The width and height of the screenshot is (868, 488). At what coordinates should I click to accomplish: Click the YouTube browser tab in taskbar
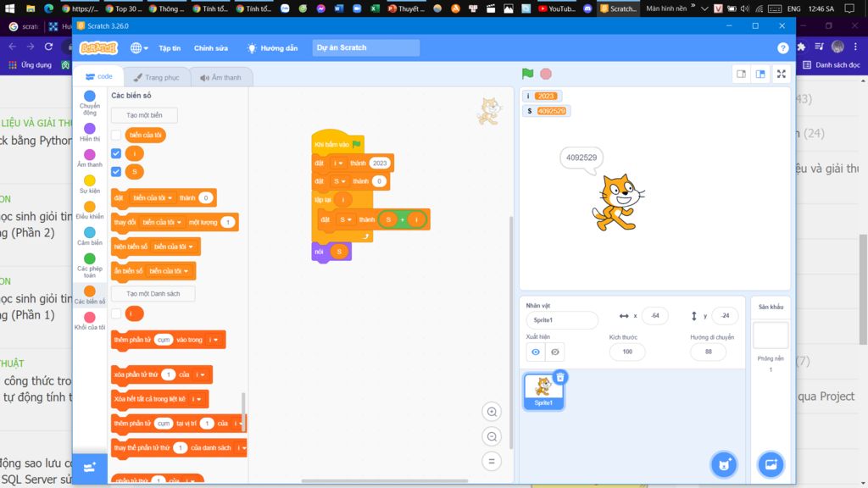(557, 8)
